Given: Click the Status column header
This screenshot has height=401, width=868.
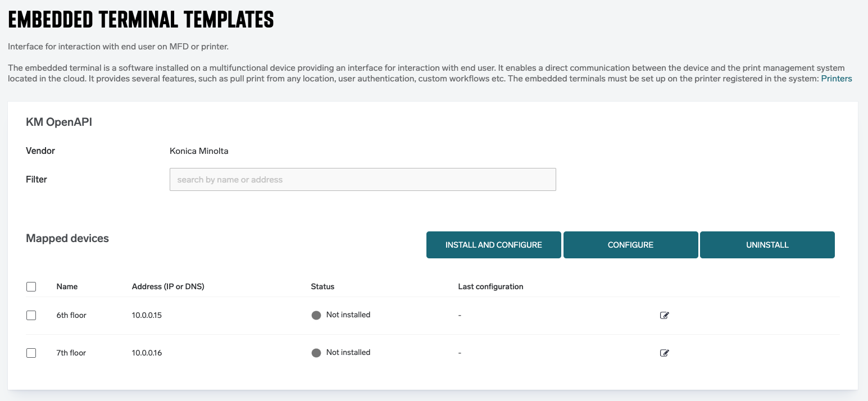Looking at the screenshot, I should (x=322, y=286).
